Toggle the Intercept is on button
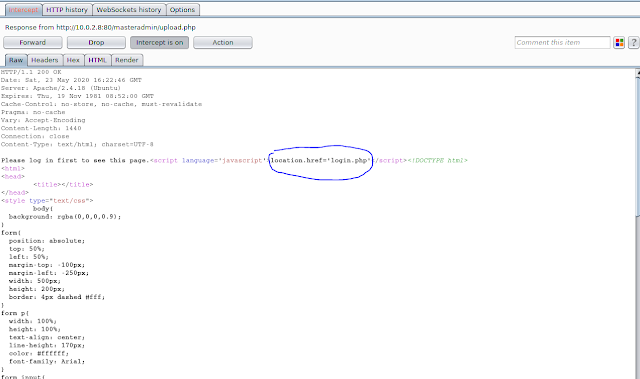 point(160,42)
